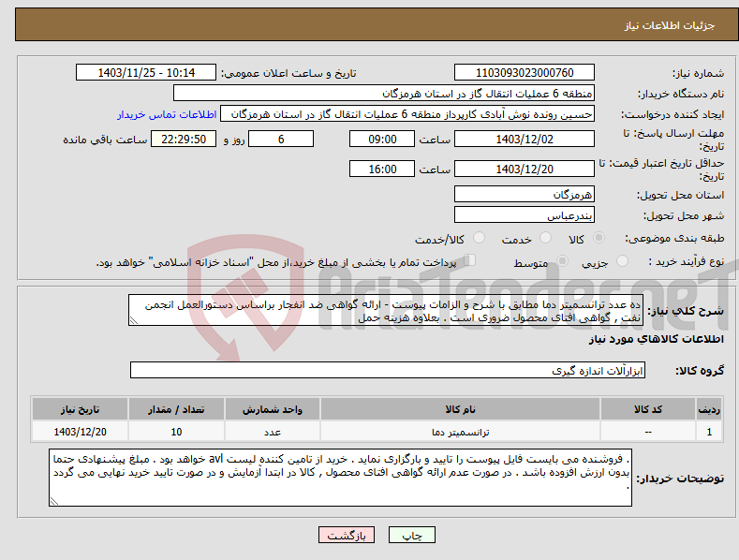This screenshot has width=739, height=560.
Task: Click the توضیحات خریدار textarea
Action: coord(340,478)
